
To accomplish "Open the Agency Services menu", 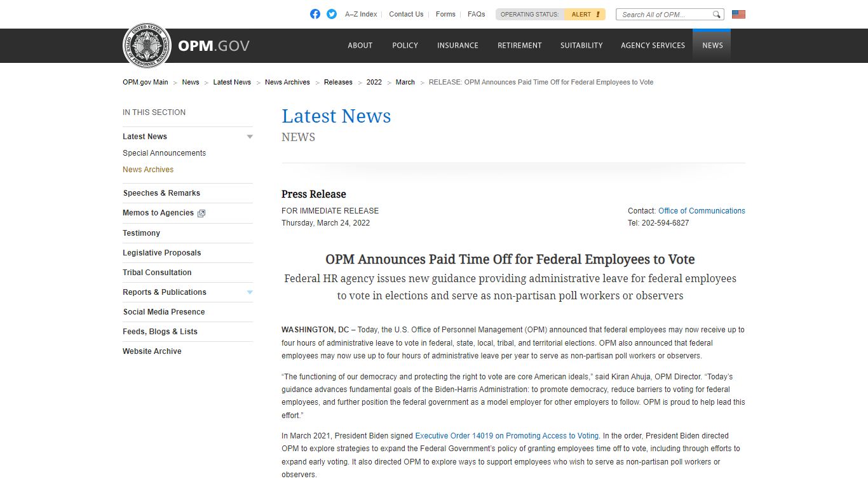I will 653,45.
